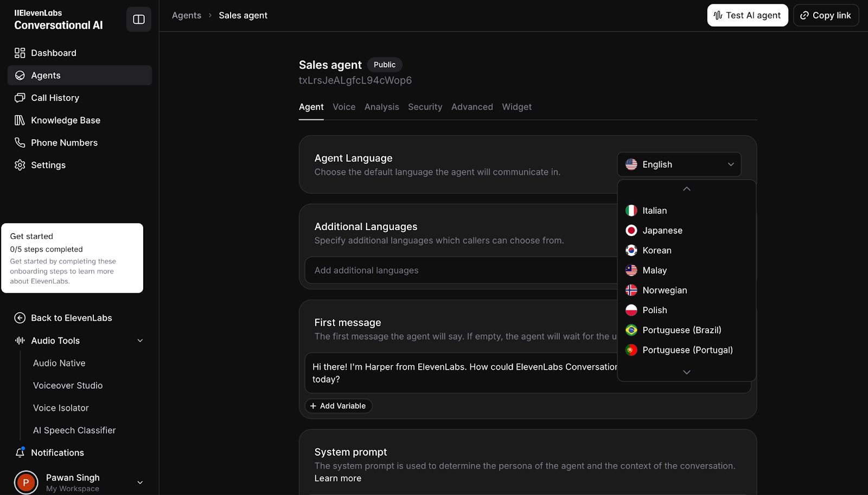This screenshot has height=495, width=868.
Task: Open Call History in the sidebar
Action: tap(80, 98)
